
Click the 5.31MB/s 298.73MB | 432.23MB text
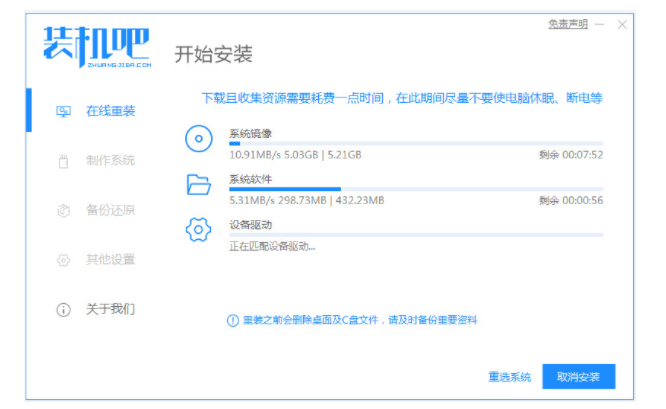[307, 200]
